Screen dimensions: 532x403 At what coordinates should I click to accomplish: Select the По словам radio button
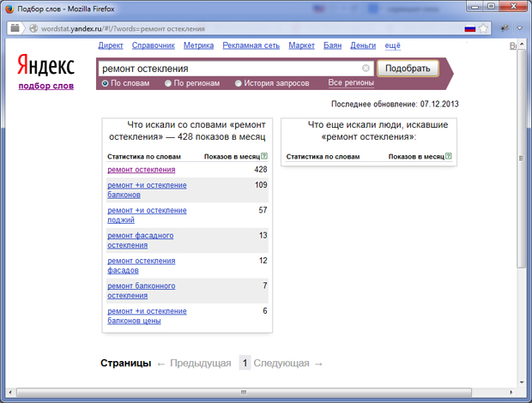coord(105,83)
